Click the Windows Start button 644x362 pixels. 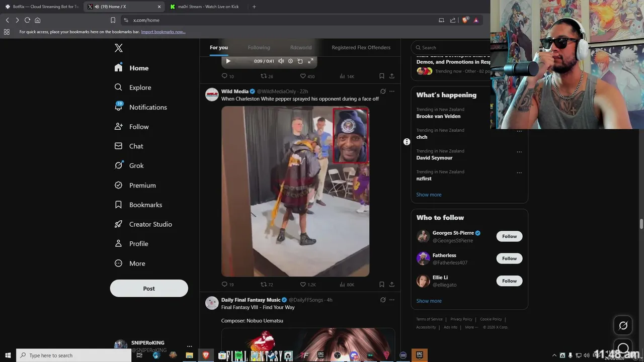[8, 355]
